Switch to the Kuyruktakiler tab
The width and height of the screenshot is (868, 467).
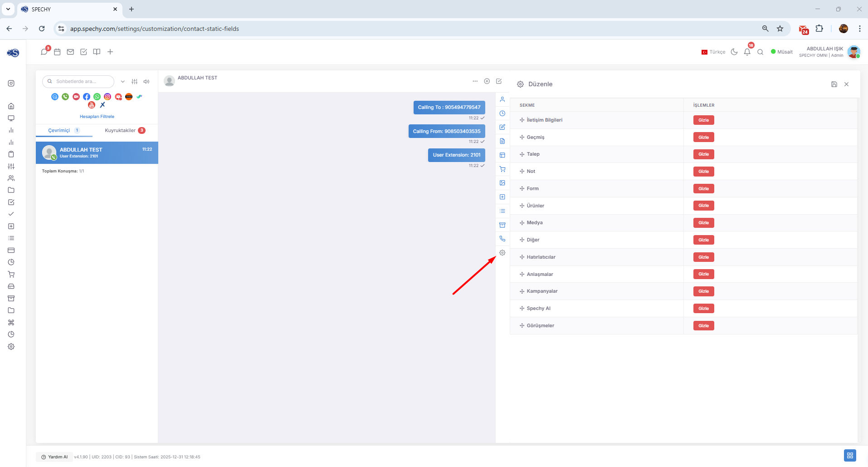click(x=125, y=130)
